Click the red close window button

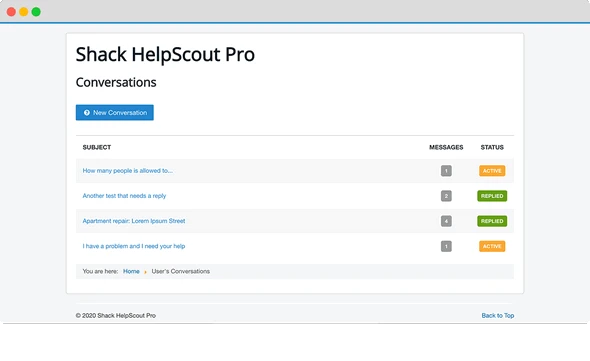click(x=11, y=12)
